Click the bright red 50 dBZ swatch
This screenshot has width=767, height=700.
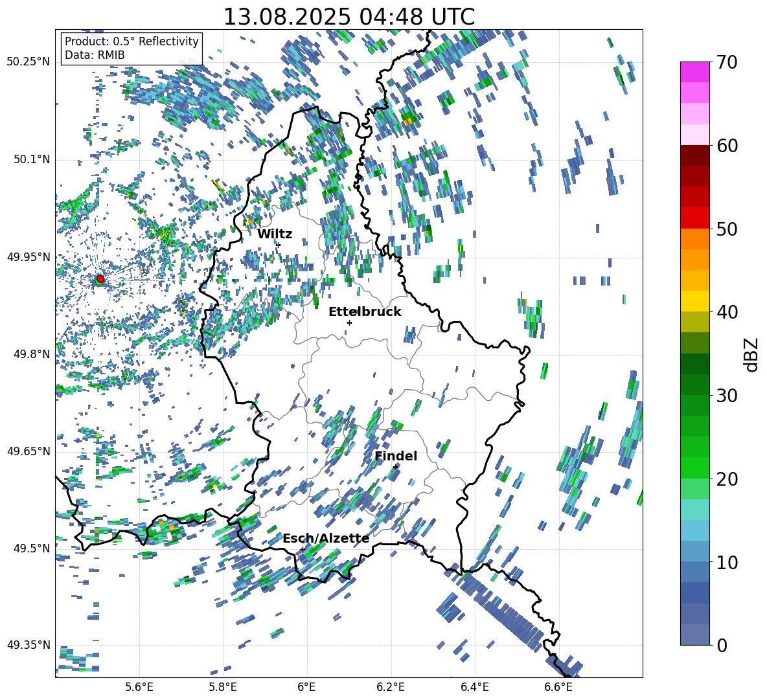(x=695, y=218)
